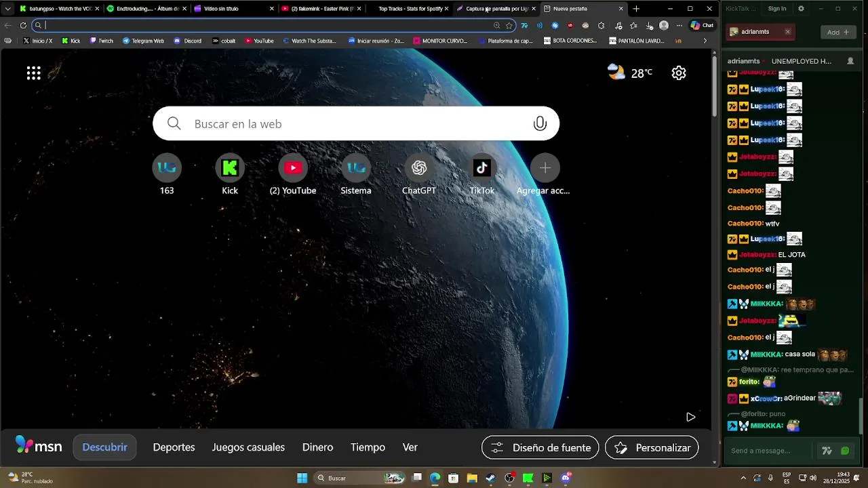The height and width of the screenshot is (488, 868).
Task: Open the browser downloads icon
Action: click(649, 26)
